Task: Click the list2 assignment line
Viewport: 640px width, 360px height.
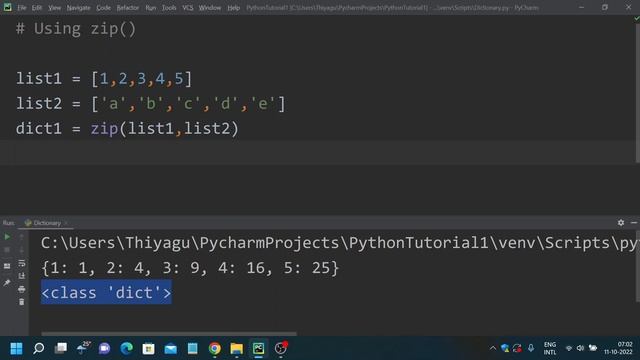Action: point(151,104)
